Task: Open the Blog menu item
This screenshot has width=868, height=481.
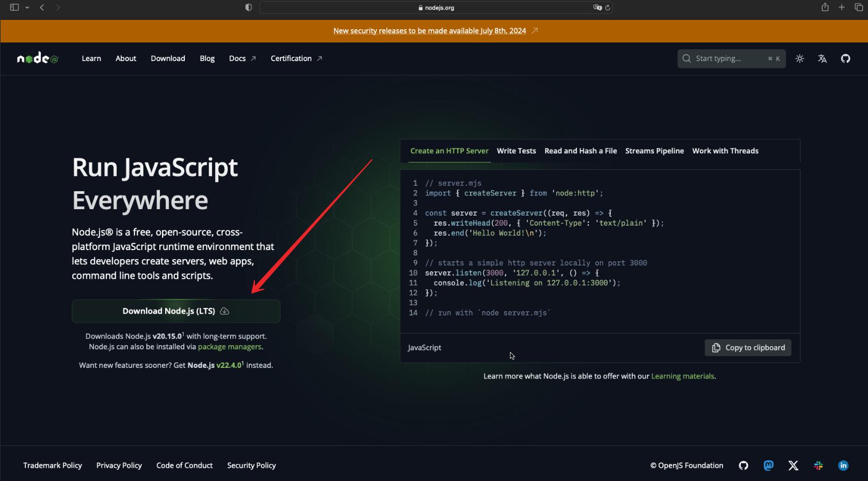Action: pos(207,58)
